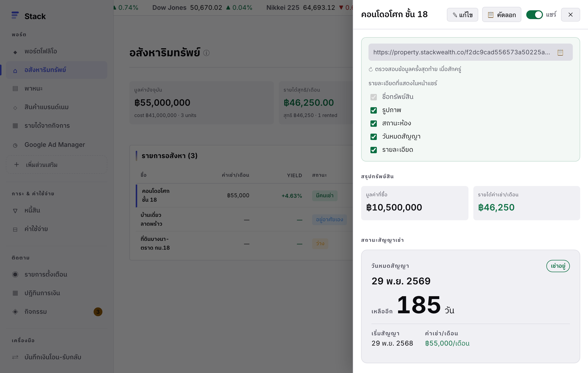The width and height of the screenshot is (588, 373).
Task: Open ปฏิทินการเงิน financial calendar
Action: click(57, 293)
